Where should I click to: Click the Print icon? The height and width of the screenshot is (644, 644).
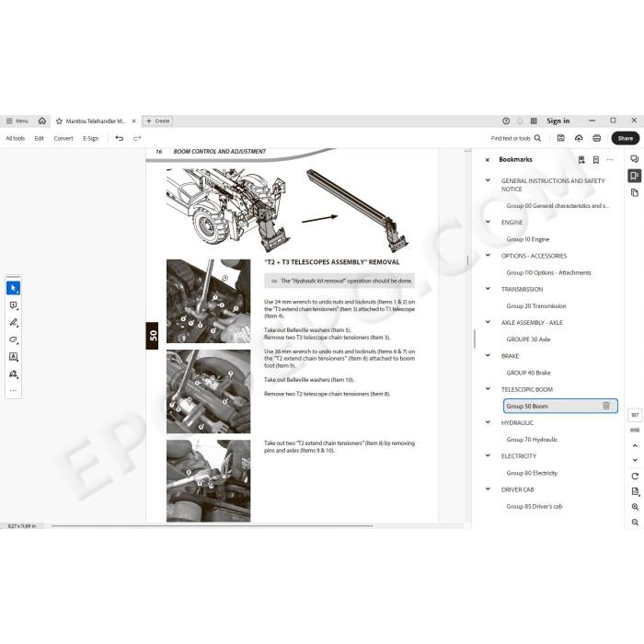click(597, 138)
